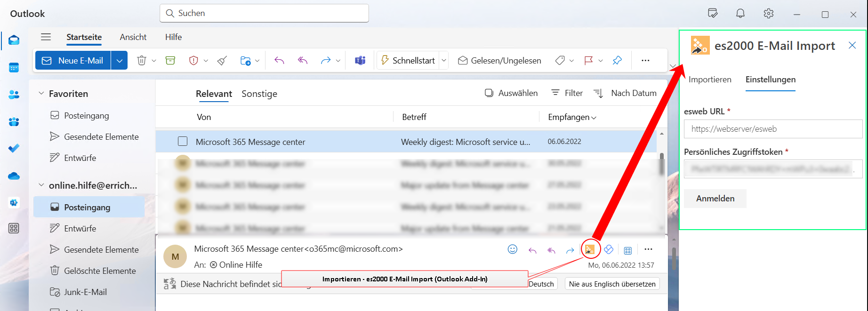The width and height of the screenshot is (868, 311).
Task: Open the Gelöschte Elemente folder
Action: pyautogui.click(x=100, y=271)
